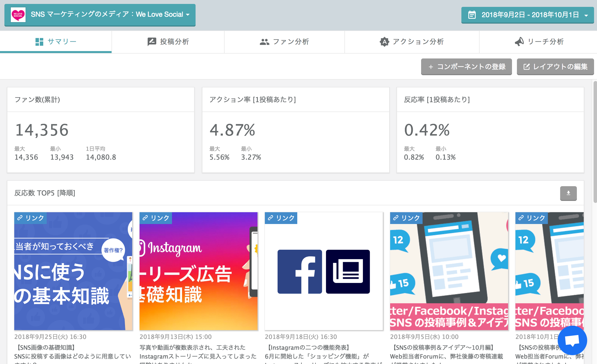Image resolution: width=597 pixels, height=364 pixels.
Task: Click the plus icon on コンポーネントの登録
Action: (x=431, y=67)
